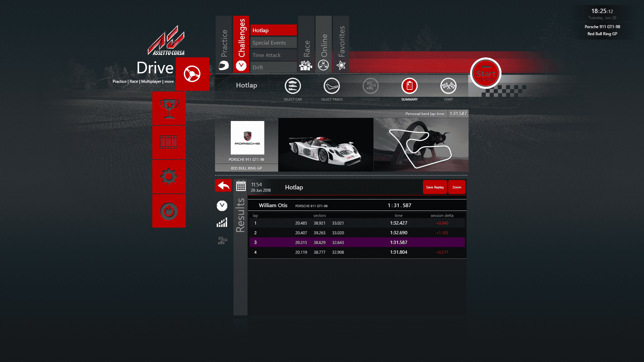Click the Summary clipboard icon
Image resolution: width=644 pixels, height=362 pixels.
coord(410,86)
